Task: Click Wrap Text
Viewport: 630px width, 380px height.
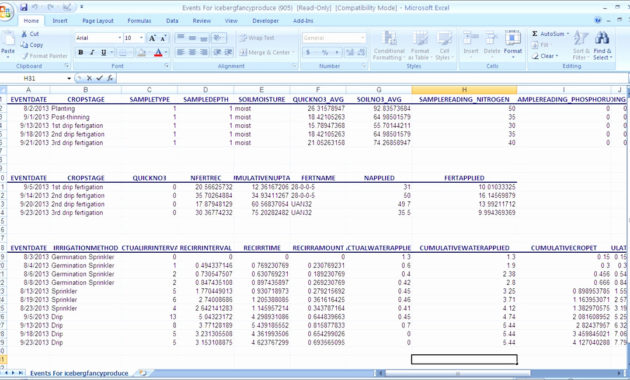Action: point(257,38)
